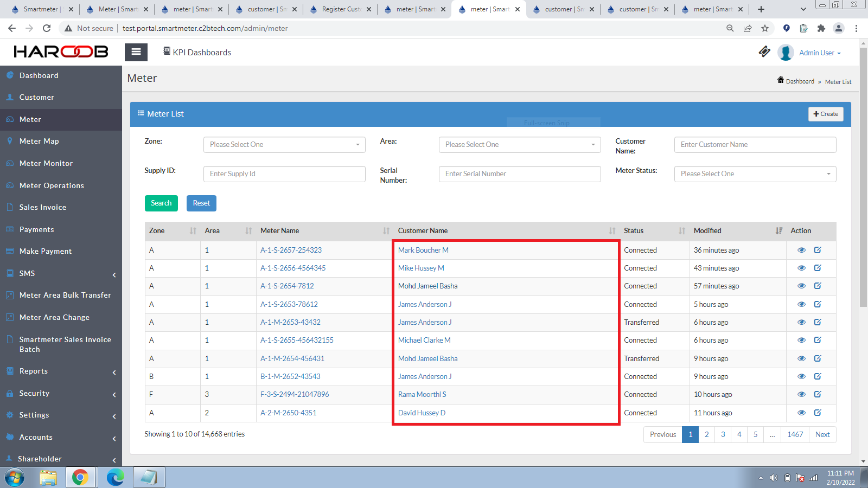Image resolution: width=868 pixels, height=488 pixels.
Task: Open the Zone dropdown
Action: pyautogui.click(x=284, y=145)
